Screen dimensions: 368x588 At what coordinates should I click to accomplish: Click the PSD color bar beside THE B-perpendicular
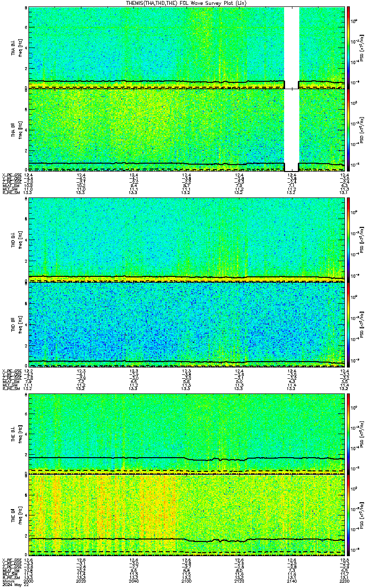(x=349, y=433)
